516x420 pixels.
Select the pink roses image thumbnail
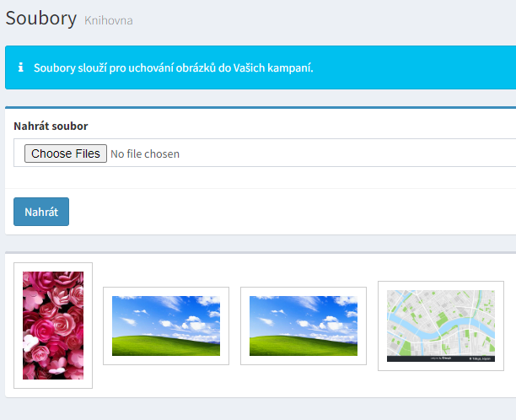(53, 326)
